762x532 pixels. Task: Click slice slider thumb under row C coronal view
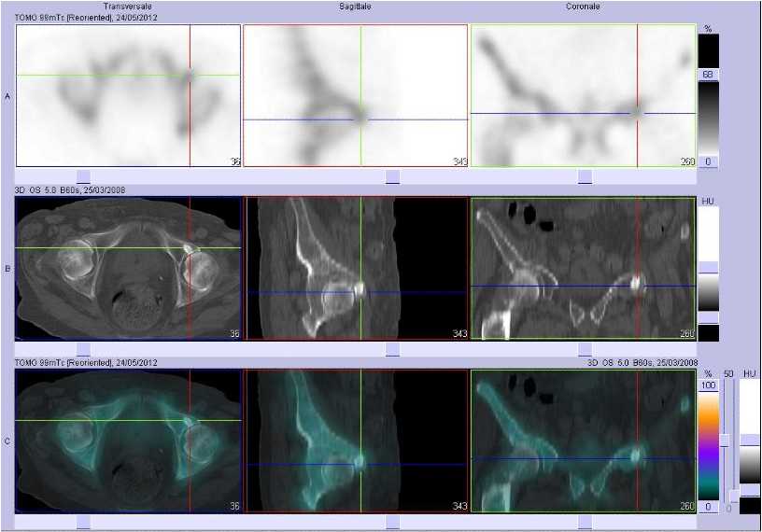[586, 523]
